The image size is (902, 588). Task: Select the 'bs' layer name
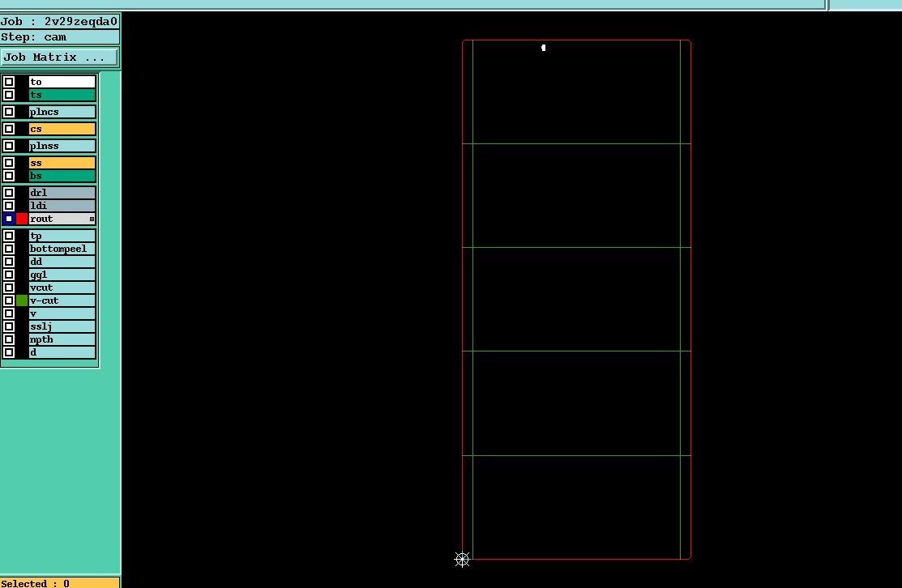62,176
